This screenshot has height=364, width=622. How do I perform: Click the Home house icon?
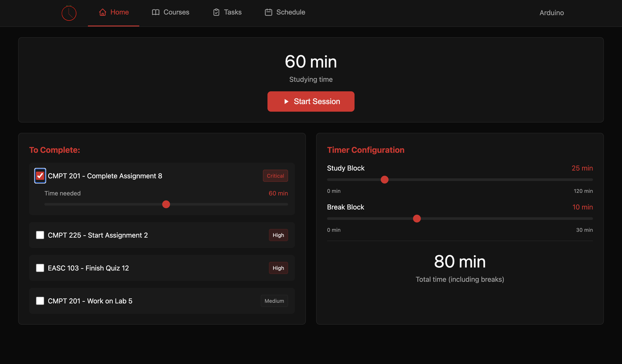(103, 12)
